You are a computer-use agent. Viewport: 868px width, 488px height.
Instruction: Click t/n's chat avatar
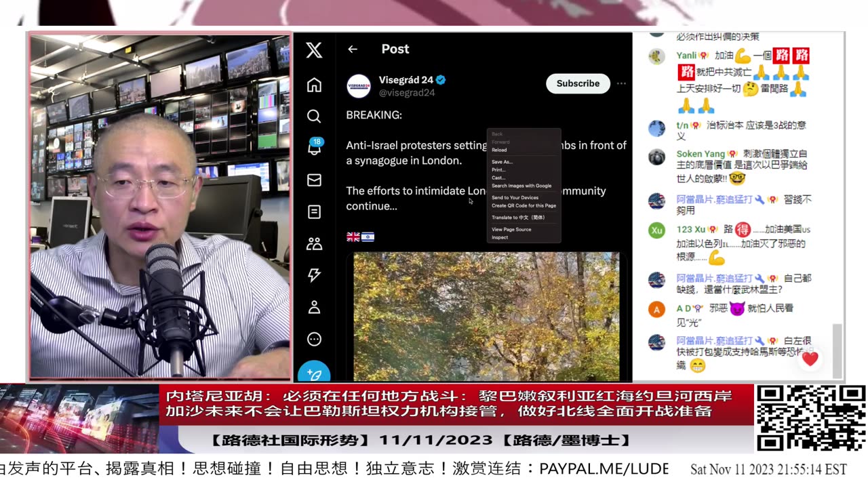(x=656, y=128)
